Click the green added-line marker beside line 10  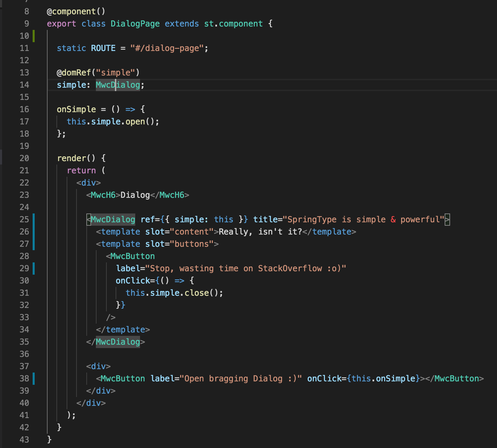pyautogui.click(x=34, y=36)
